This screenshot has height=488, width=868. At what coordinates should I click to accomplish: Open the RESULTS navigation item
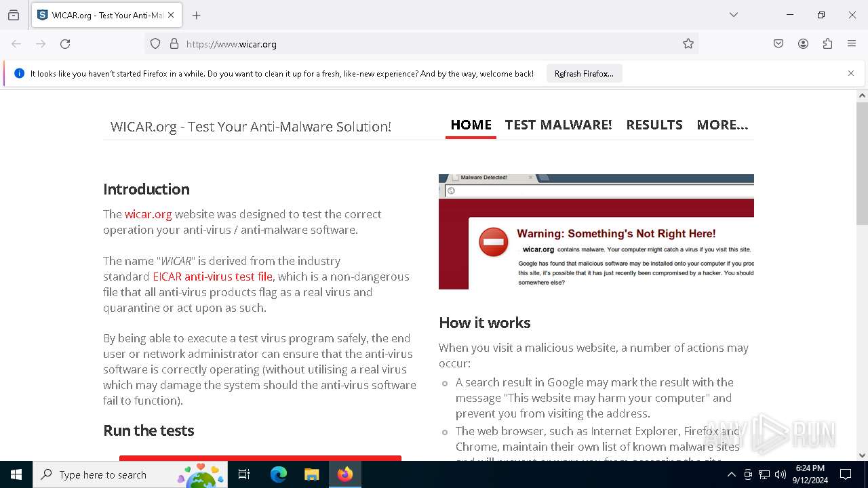pos(654,125)
